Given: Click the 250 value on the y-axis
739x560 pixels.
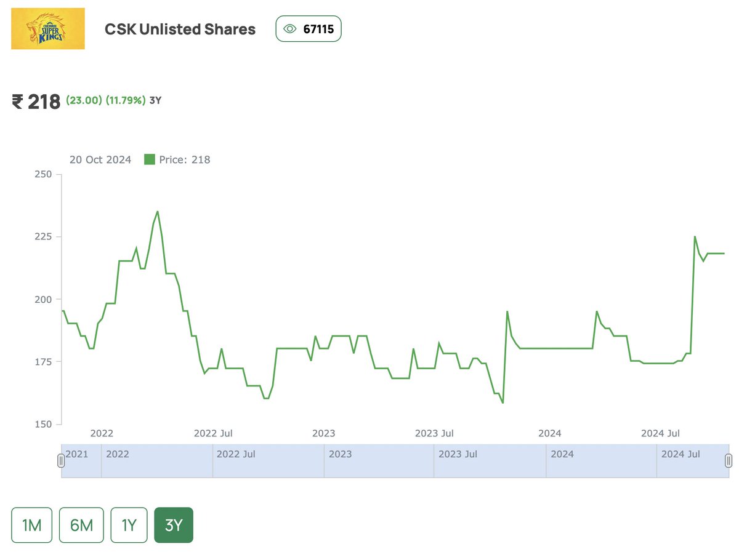Looking at the screenshot, I should [x=44, y=174].
